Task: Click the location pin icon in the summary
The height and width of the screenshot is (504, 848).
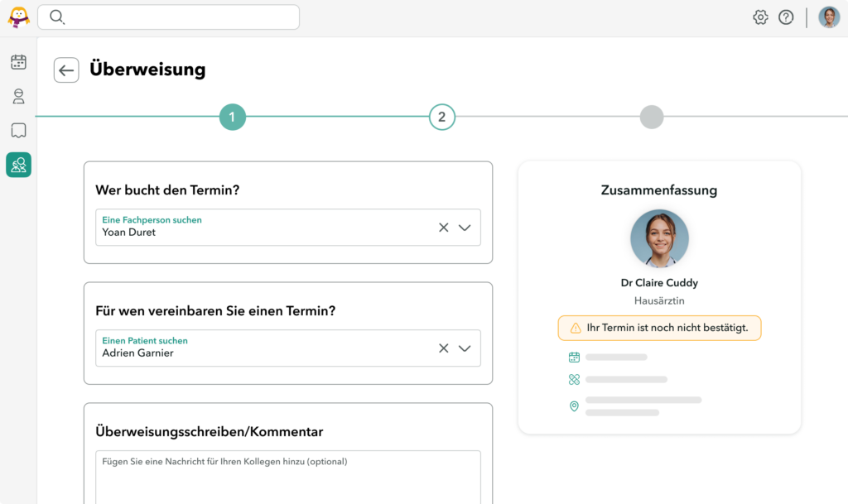Action: click(x=573, y=406)
